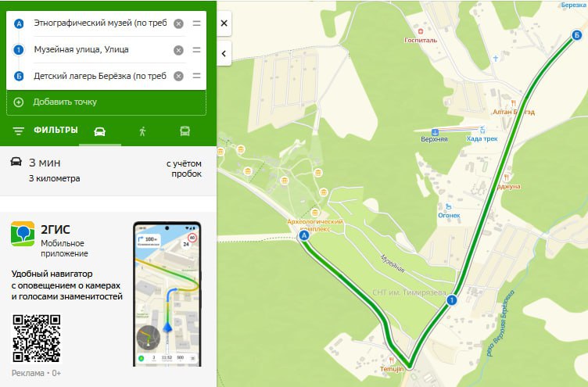Close the route panel with the X button
This screenshot has width=588, height=387.
[224, 23]
